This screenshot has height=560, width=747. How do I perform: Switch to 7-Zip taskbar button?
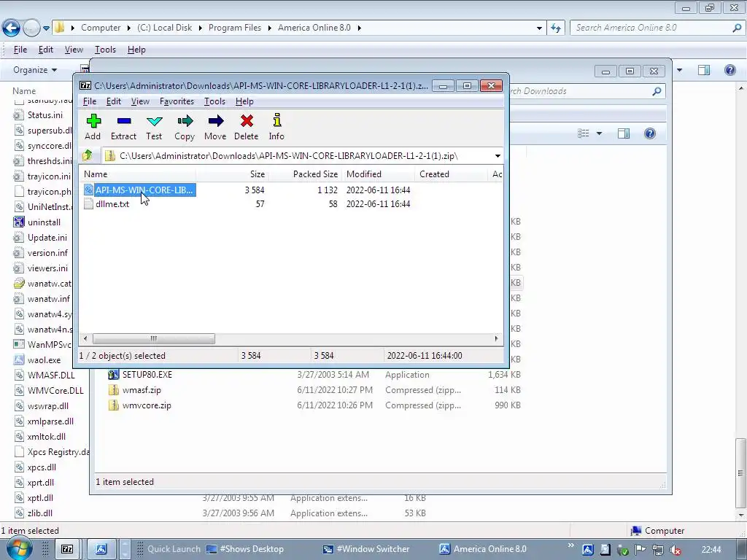pos(67,549)
